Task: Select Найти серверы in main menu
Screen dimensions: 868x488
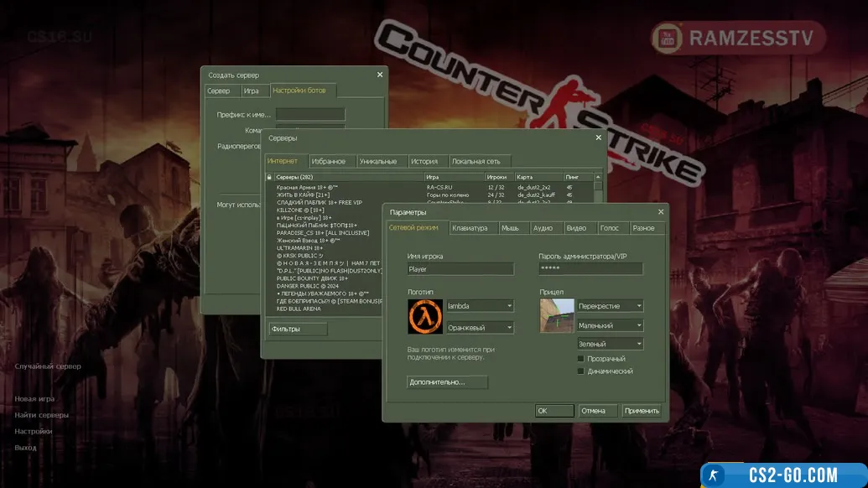Action: (x=41, y=415)
